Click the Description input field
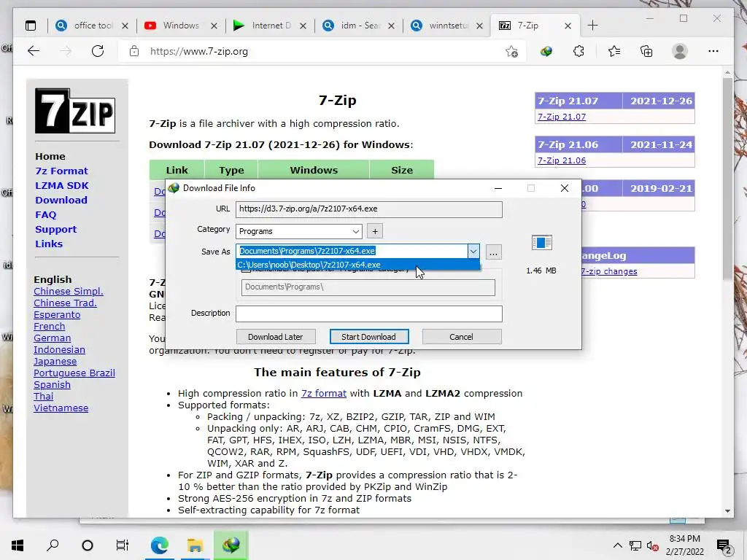This screenshot has width=747, height=560. 368,314
